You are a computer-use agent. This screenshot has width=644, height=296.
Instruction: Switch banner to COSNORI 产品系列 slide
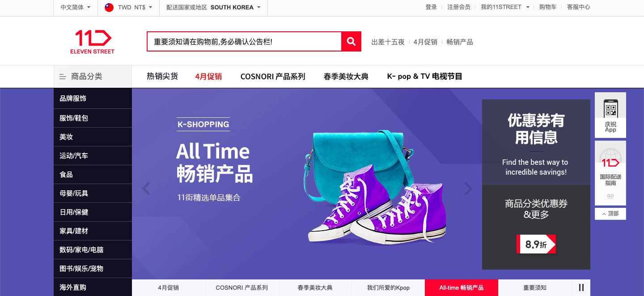pyautogui.click(x=242, y=287)
